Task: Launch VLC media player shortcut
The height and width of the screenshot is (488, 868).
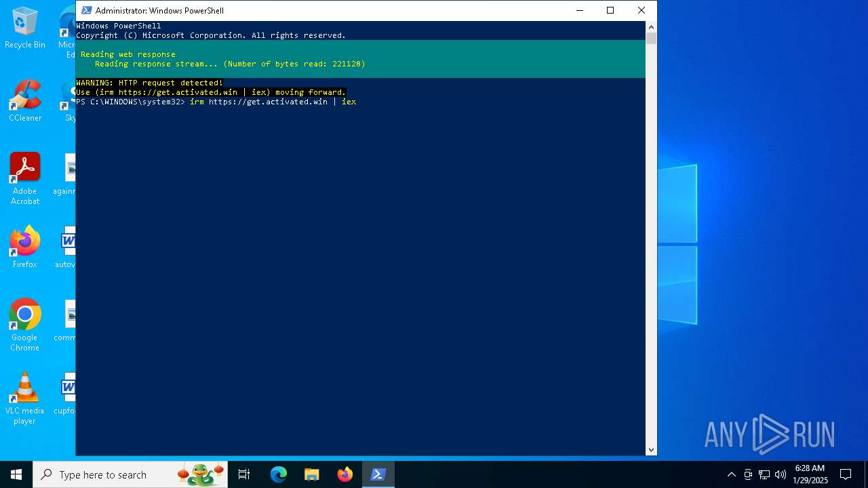Action: tap(25, 399)
